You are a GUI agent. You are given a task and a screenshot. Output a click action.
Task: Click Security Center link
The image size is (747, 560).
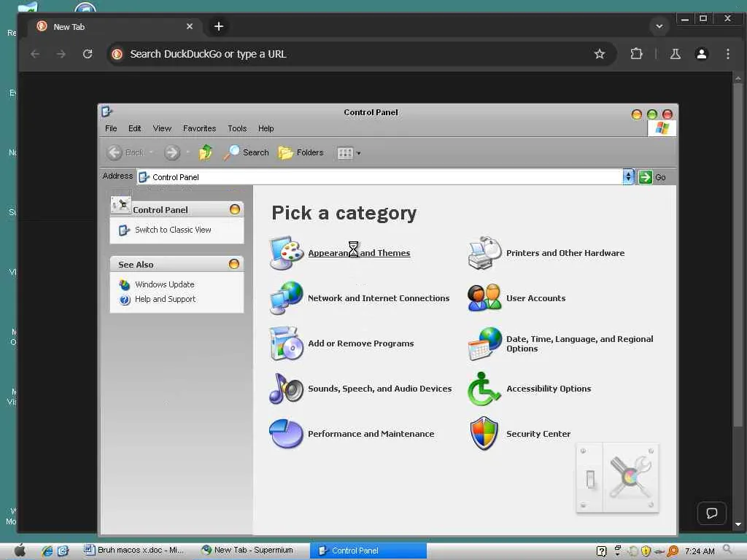click(538, 434)
